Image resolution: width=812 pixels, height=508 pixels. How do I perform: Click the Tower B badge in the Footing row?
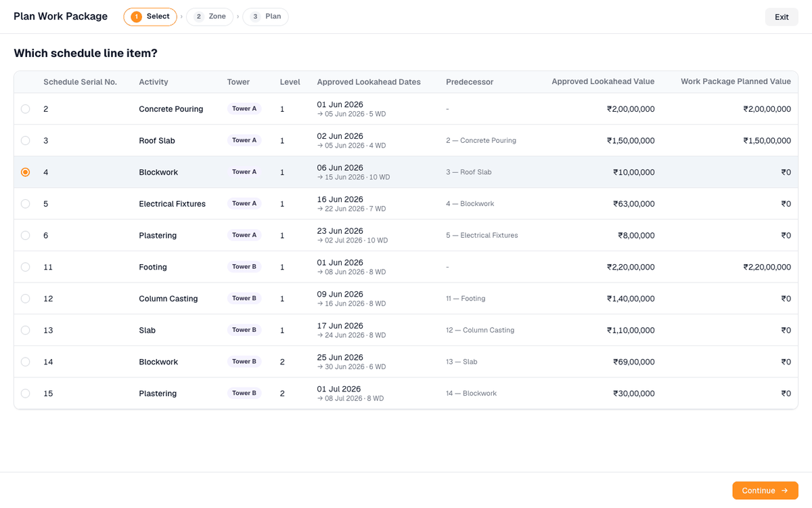244,267
